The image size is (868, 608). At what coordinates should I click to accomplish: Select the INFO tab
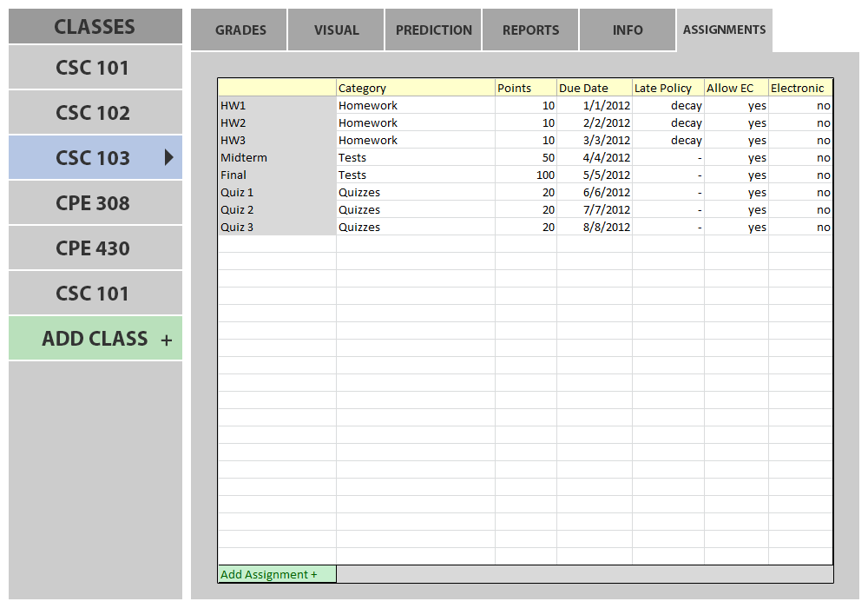(628, 30)
